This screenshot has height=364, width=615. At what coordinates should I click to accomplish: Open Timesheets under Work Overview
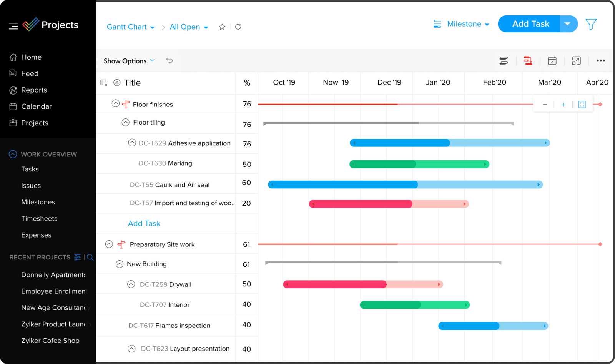pos(39,218)
